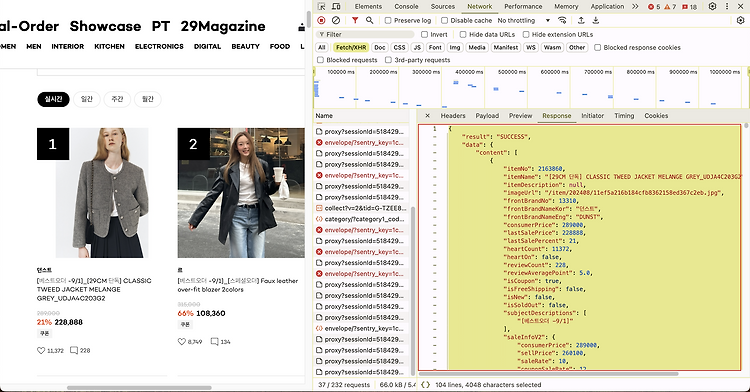Open DevTools settings gear icon

(x=712, y=7)
